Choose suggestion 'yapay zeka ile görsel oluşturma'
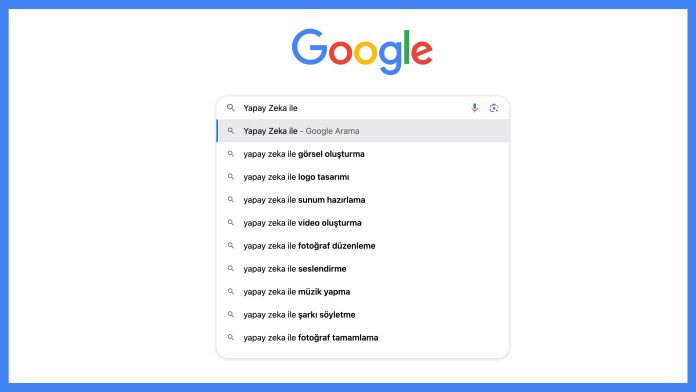Viewport: 696px width, 392px height. (363, 154)
